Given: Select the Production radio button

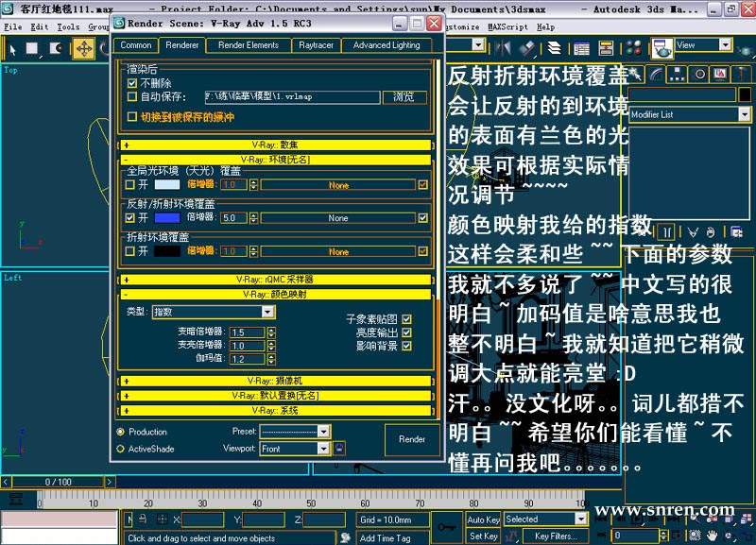Looking at the screenshot, I should (x=121, y=432).
